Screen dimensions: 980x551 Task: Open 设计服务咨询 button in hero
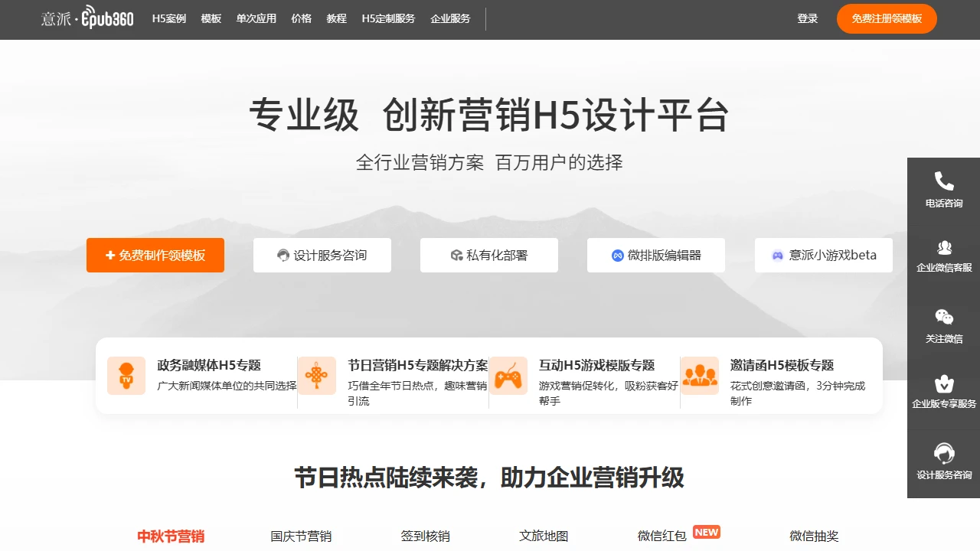point(322,255)
